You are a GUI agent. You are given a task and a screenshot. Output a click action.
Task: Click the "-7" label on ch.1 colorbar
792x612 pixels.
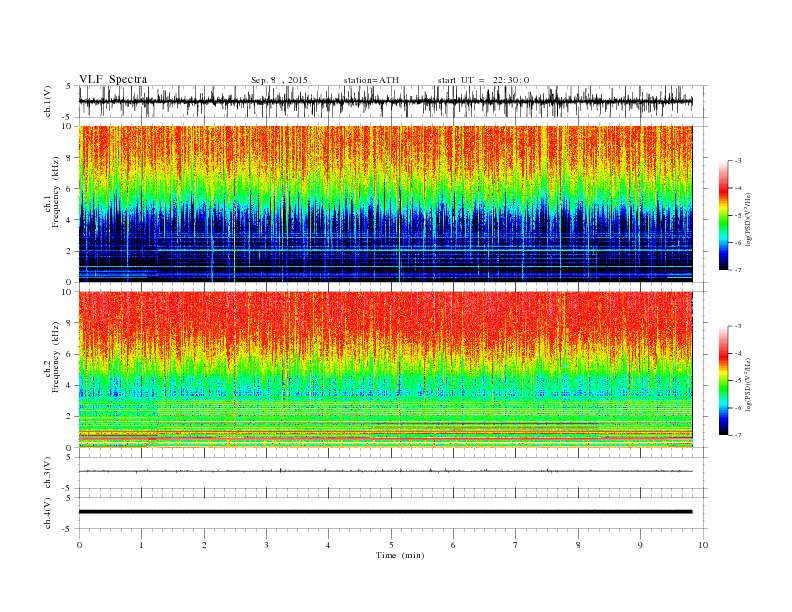coord(737,270)
